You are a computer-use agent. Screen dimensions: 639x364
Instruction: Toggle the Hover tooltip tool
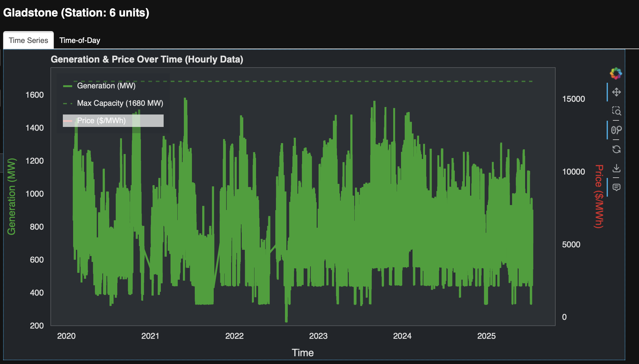(x=616, y=187)
